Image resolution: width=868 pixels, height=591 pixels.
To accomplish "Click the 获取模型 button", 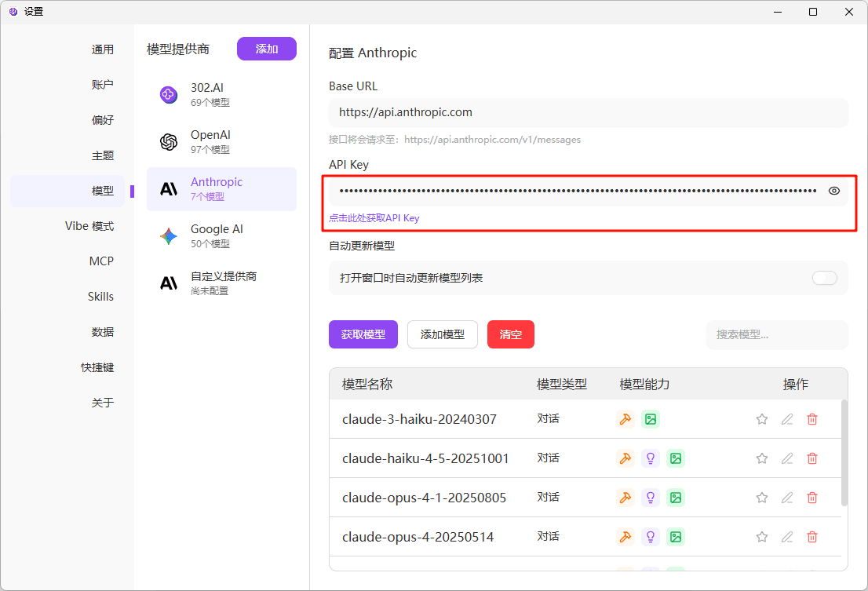I will 363,334.
